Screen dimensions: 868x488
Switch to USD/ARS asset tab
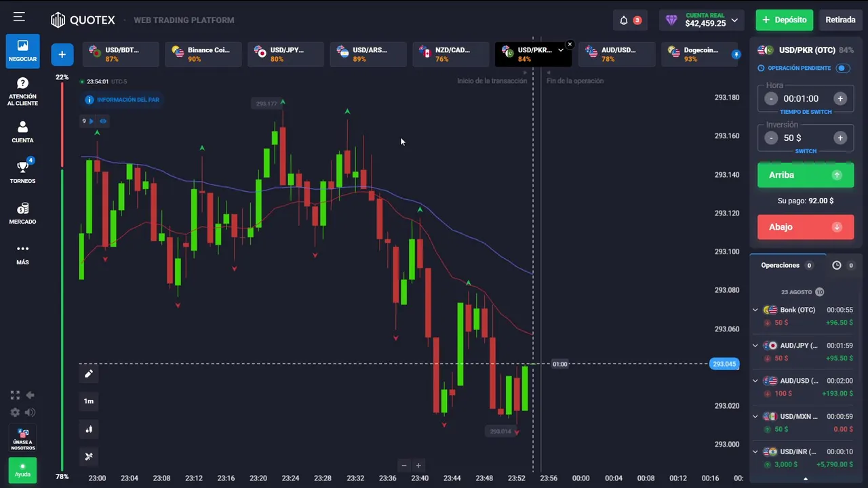pos(368,54)
